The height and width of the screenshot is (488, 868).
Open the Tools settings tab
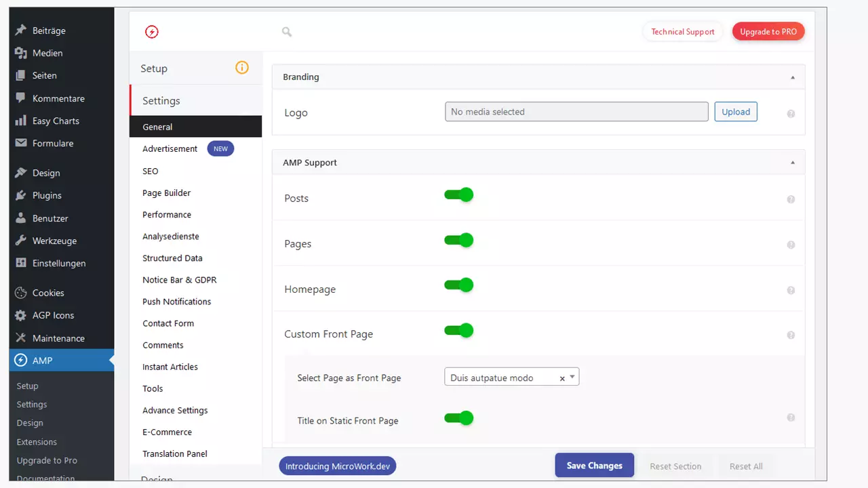coord(153,388)
